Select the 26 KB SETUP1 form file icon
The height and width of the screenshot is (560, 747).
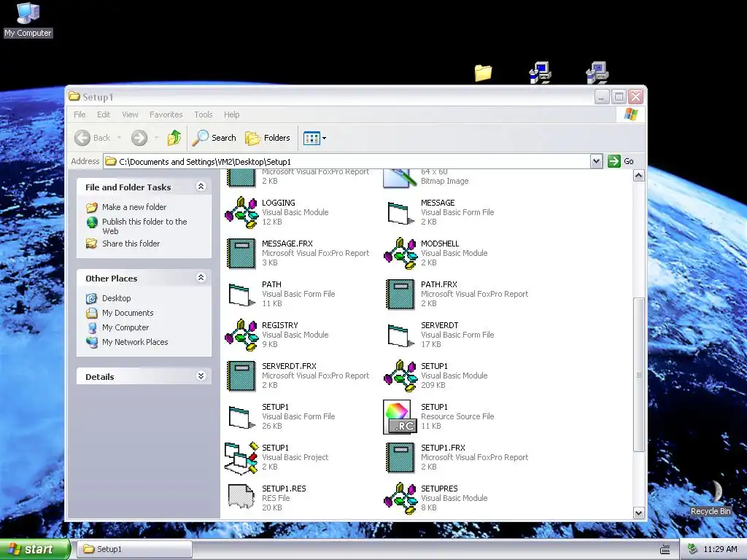pos(241,417)
